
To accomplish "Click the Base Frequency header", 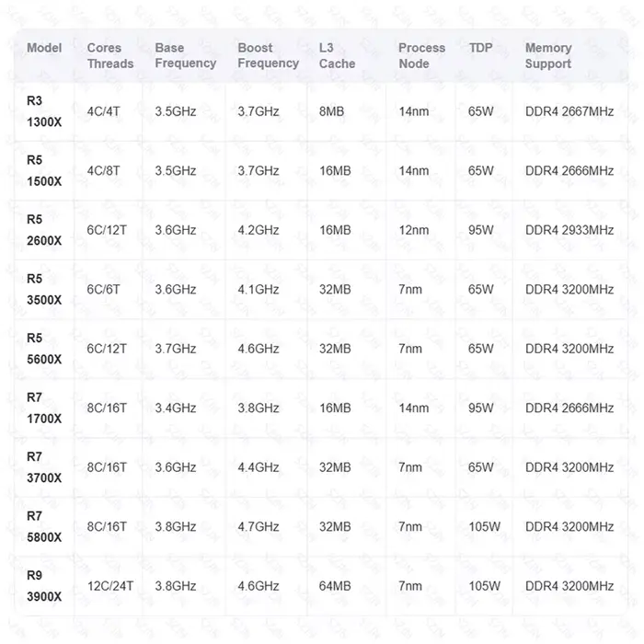I will (x=186, y=55).
